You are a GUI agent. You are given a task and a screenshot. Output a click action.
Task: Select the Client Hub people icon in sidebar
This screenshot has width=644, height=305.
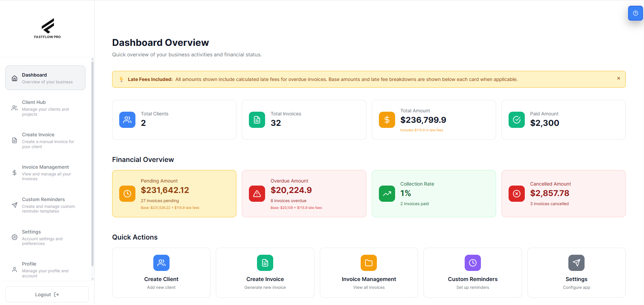pyautogui.click(x=14, y=108)
